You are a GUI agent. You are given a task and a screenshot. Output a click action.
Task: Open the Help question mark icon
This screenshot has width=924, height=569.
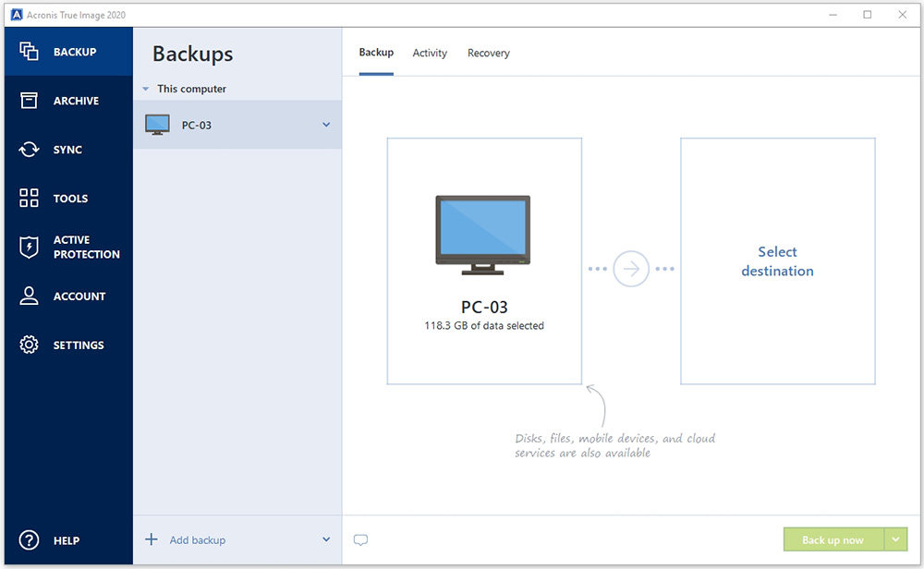click(29, 540)
